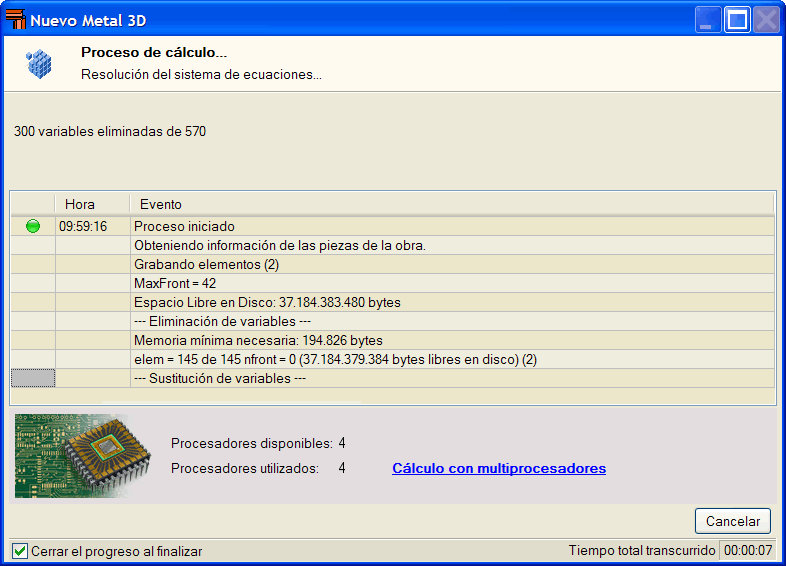Click the Cancelar button
Screen dimensions: 786x566
pos(732,521)
